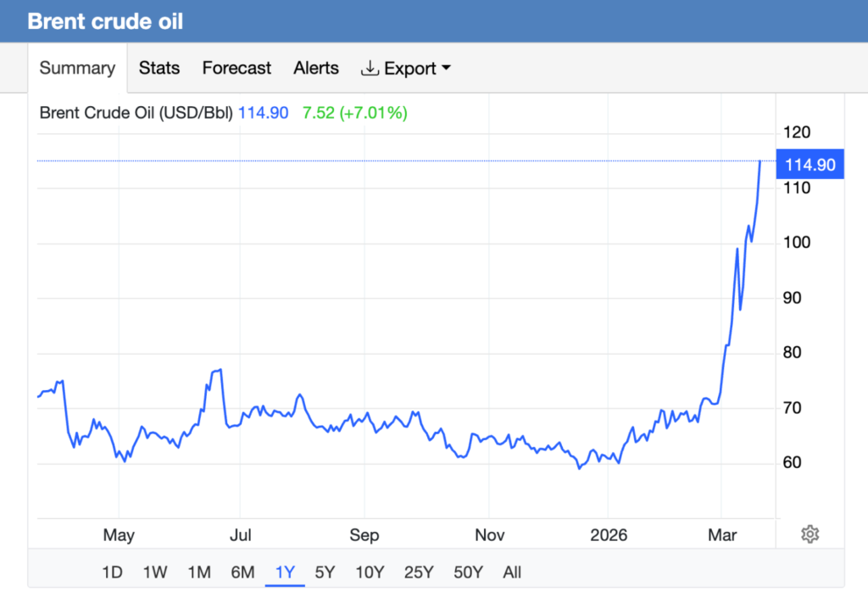Open the Stats tab
This screenshot has width=868, height=603.
pos(159,69)
